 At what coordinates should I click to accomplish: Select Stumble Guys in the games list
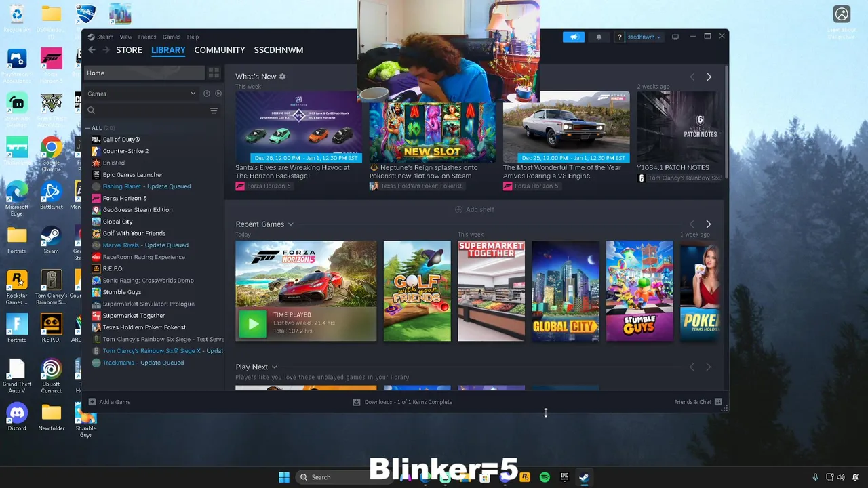pos(121,292)
